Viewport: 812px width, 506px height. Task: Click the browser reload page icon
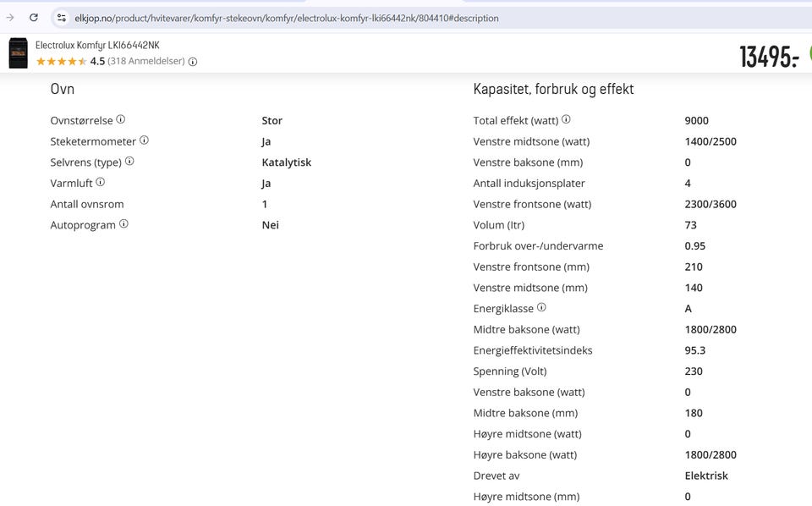34,18
